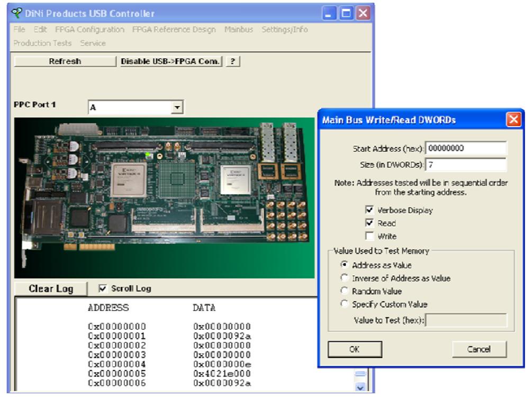Click Disable USB->FPGA Com. button

point(171,61)
